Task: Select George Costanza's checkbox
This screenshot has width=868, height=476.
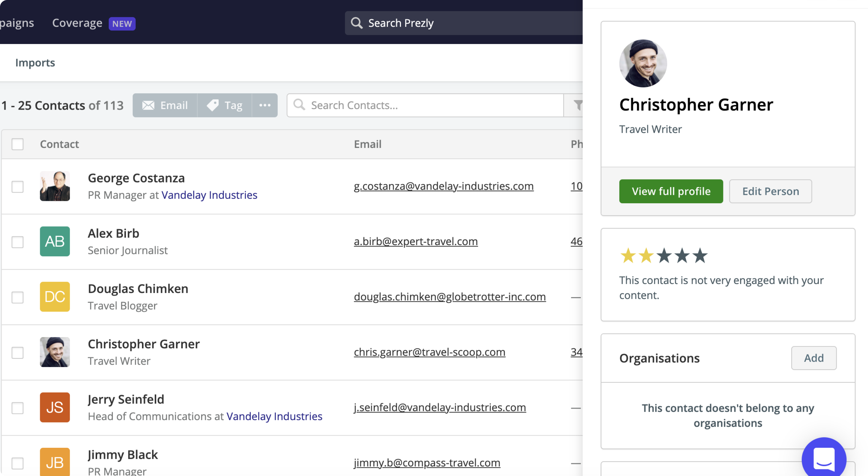Action: [x=18, y=187]
